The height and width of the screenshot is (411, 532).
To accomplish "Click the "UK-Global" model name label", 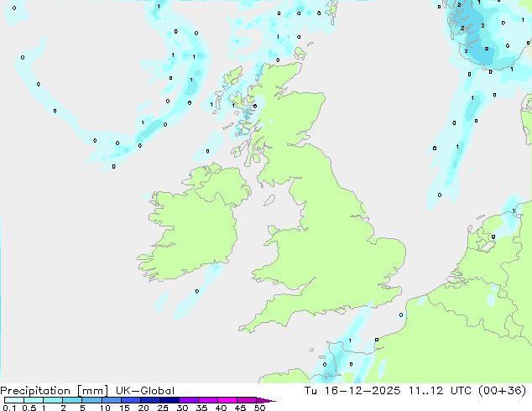I will [x=145, y=391].
